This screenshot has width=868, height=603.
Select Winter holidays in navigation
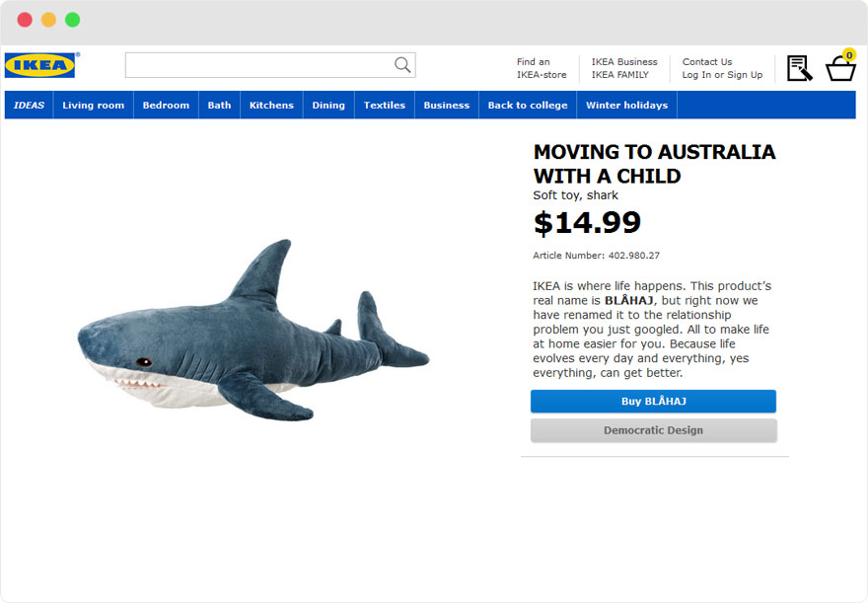click(626, 105)
